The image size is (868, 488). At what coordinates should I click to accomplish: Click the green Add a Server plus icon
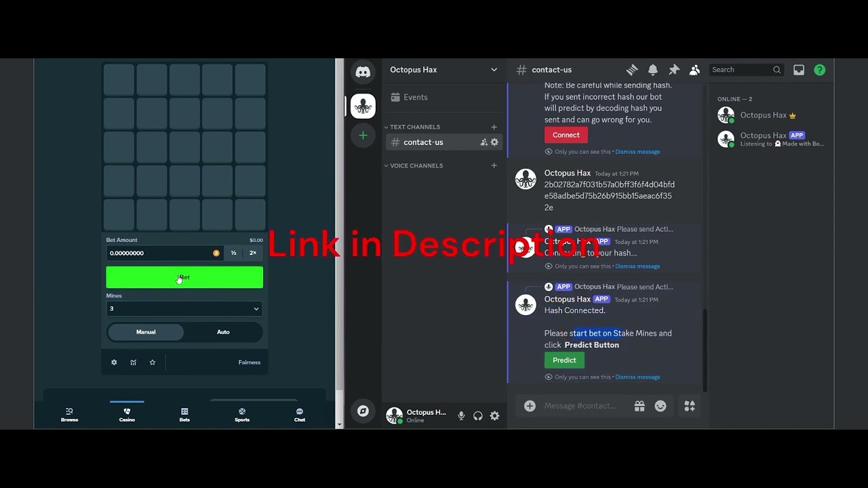coord(363,136)
